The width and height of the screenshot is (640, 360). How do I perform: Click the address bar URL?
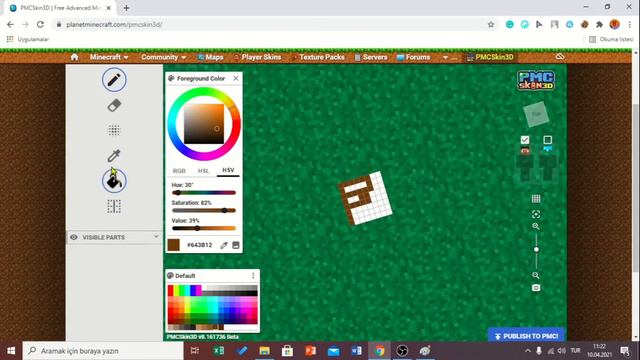(x=114, y=24)
